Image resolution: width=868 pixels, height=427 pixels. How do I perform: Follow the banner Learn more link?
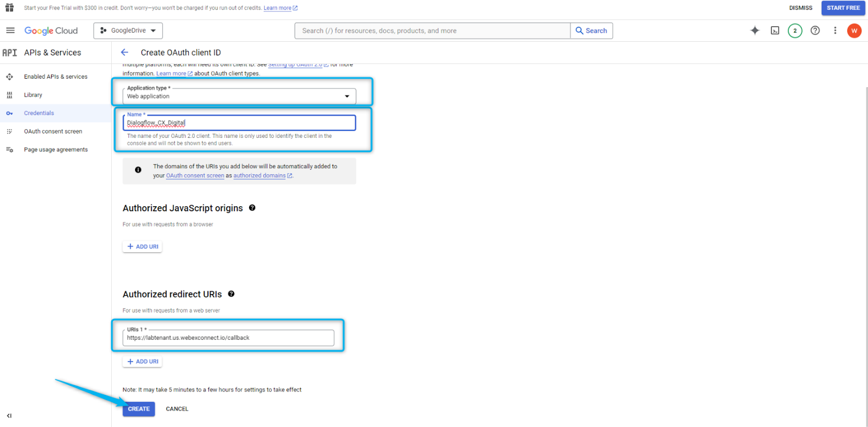tap(280, 8)
